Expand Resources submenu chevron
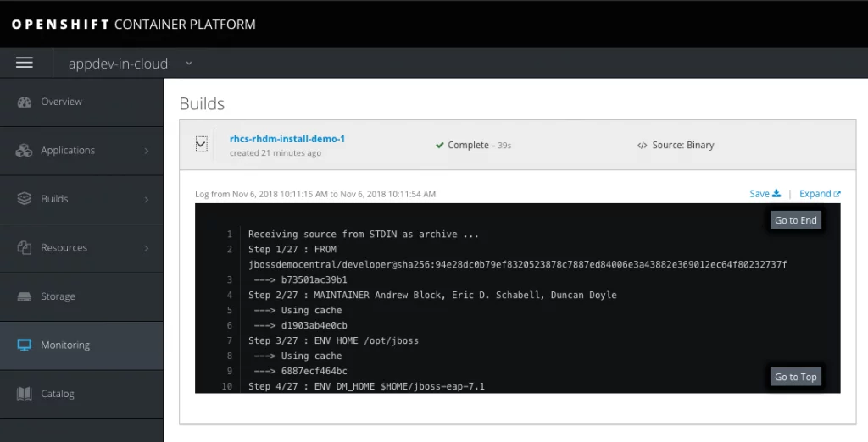Image resolution: width=868 pixels, height=442 pixels. (x=147, y=248)
